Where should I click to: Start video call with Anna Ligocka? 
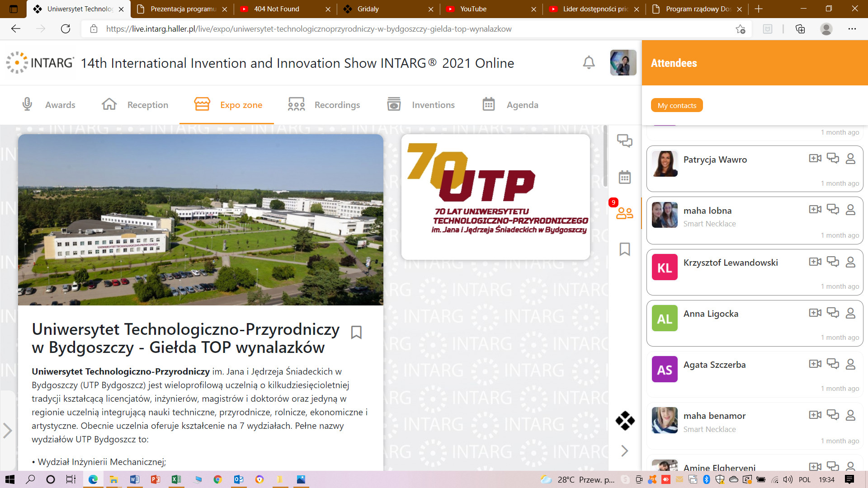point(815,313)
